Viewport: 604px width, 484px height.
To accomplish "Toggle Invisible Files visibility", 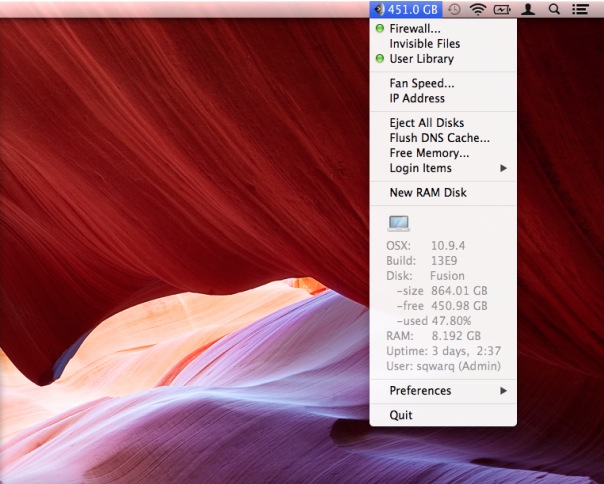I will tap(424, 44).
